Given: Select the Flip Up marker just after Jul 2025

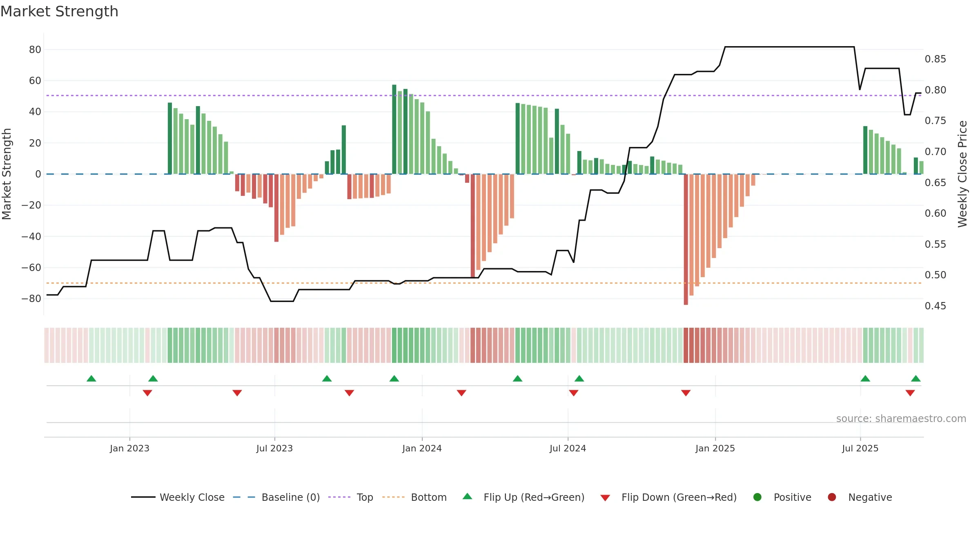Looking at the screenshot, I should [x=865, y=378].
